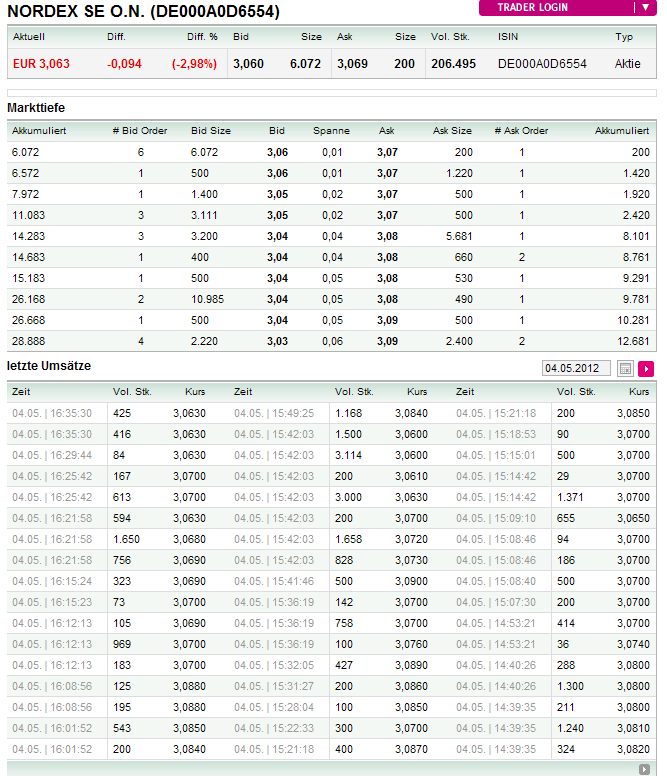Click the date field showing 04.05.2012
667x776 pixels.
(576, 368)
